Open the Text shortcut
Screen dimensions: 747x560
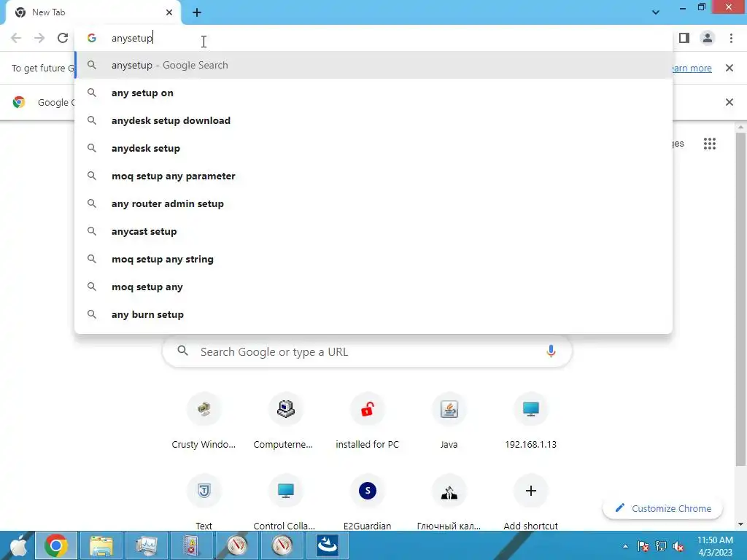[x=204, y=502]
